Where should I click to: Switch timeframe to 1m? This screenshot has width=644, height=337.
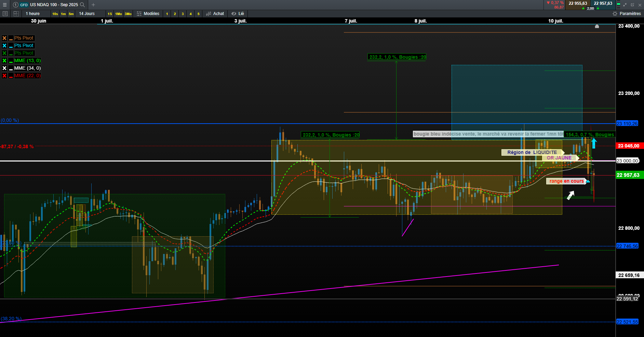63,14
